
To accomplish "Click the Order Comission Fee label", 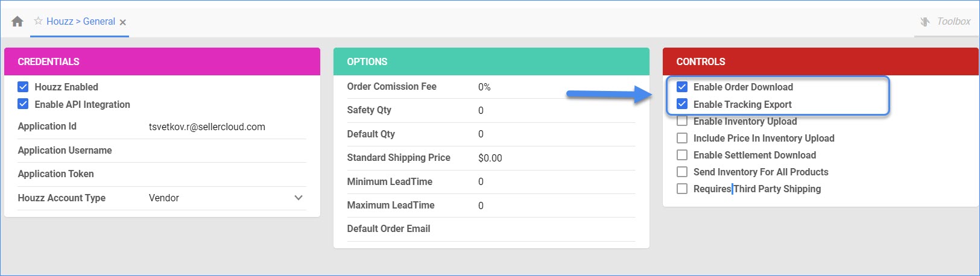I will coord(392,86).
